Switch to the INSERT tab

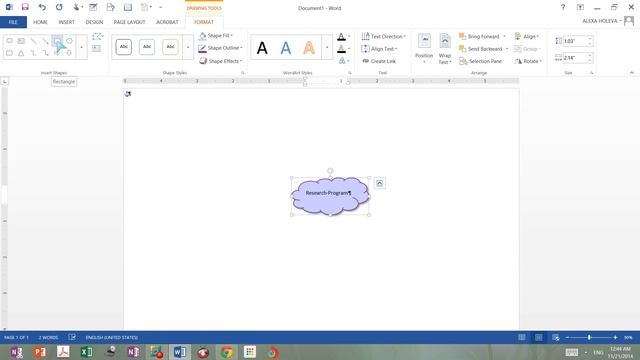[67, 22]
